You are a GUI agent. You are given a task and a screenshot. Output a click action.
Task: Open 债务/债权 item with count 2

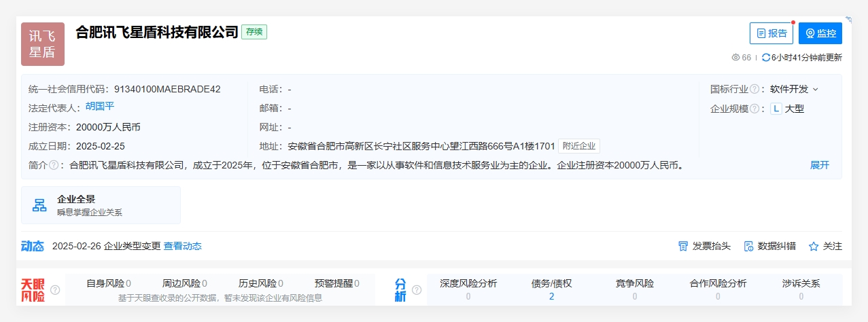tap(551, 289)
